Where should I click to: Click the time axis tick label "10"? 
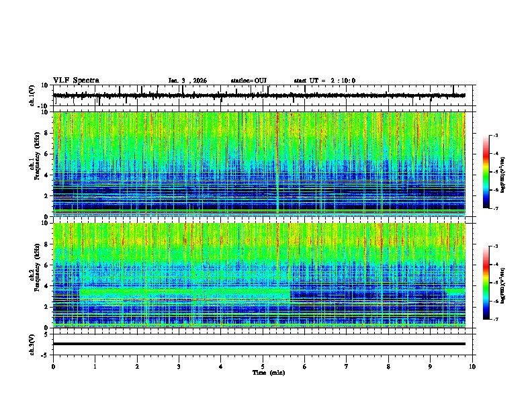(x=472, y=367)
